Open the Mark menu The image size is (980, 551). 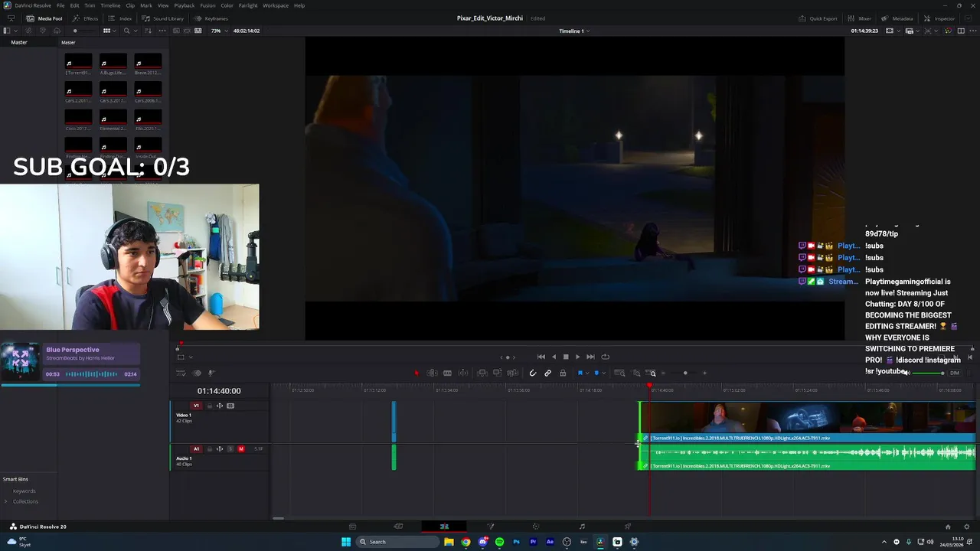tap(145, 5)
